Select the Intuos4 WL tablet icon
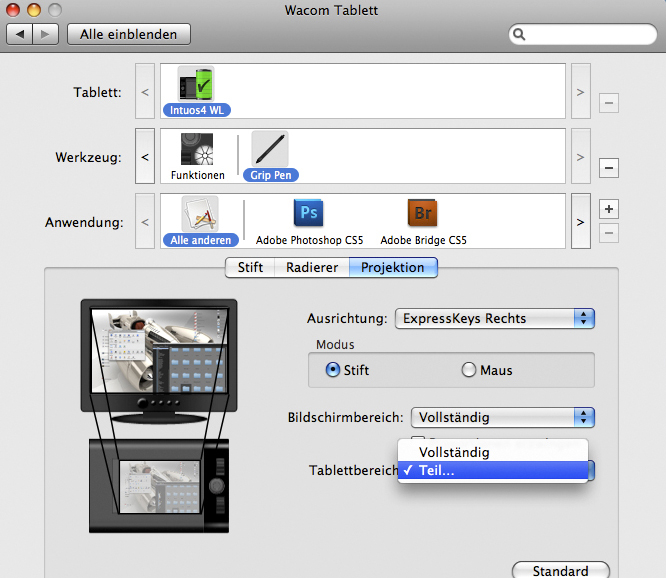Viewport: 666px width, 578px height. pos(196,84)
